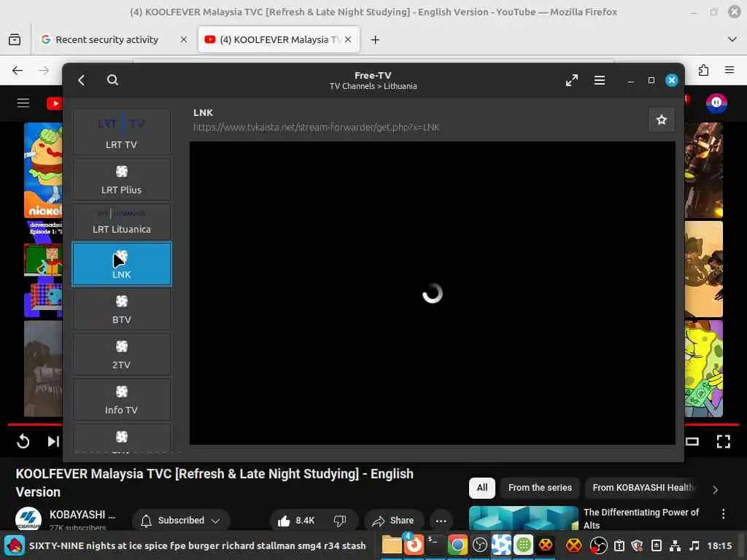Expand Subscribed notification dropdown
747x560 pixels.
tap(181, 521)
